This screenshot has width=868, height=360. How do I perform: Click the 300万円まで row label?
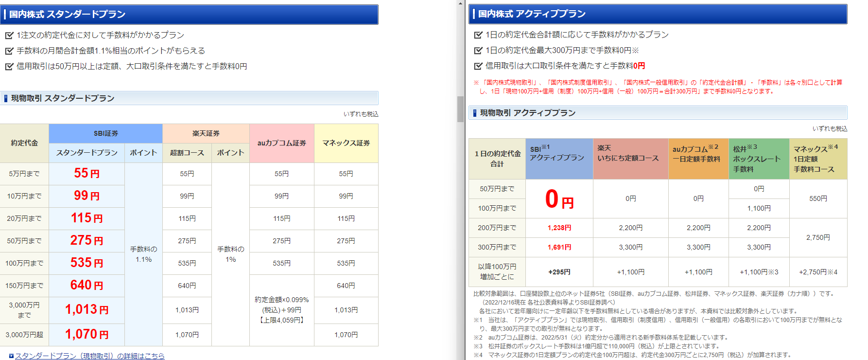(497, 247)
